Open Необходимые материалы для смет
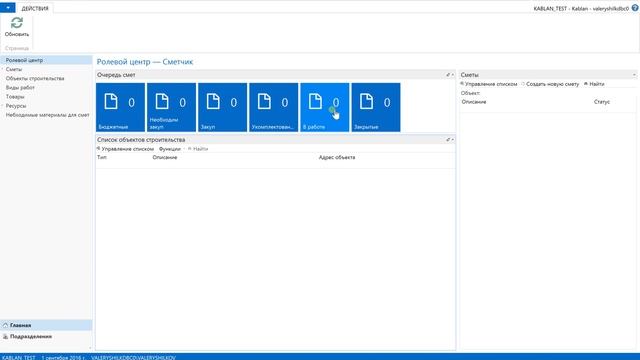The height and width of the screenshot is (360, 640). click(46, 115)
